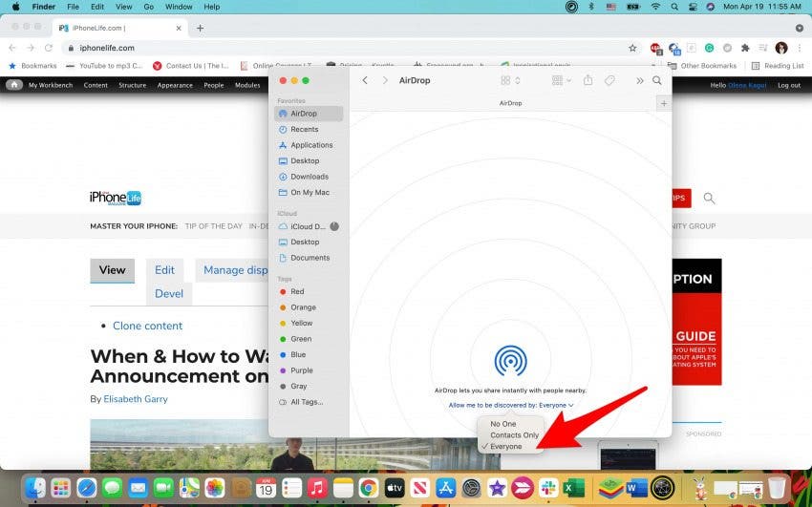The height and width of the screenshot is (507, 812).
Task: Go back using Finder's back arrow
Action: point(365,81)
